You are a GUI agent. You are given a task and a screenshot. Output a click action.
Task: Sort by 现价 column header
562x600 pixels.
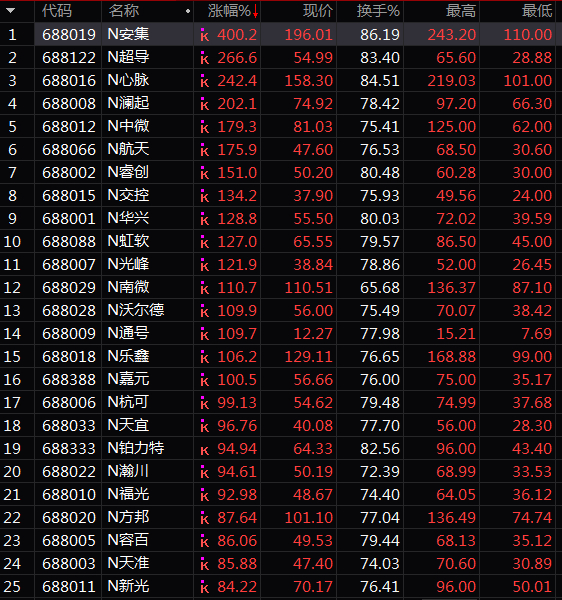point(318,11)
